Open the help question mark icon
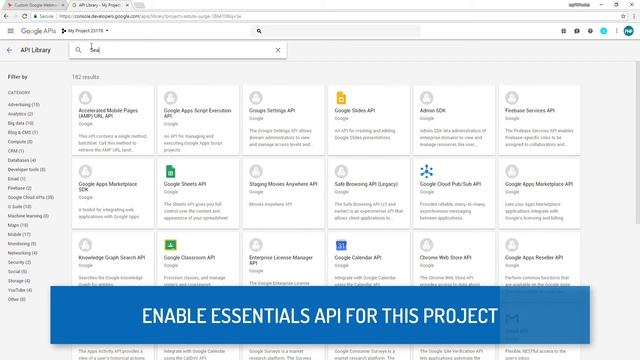Viewport: 640px width, 360px height. click(590, 31)
